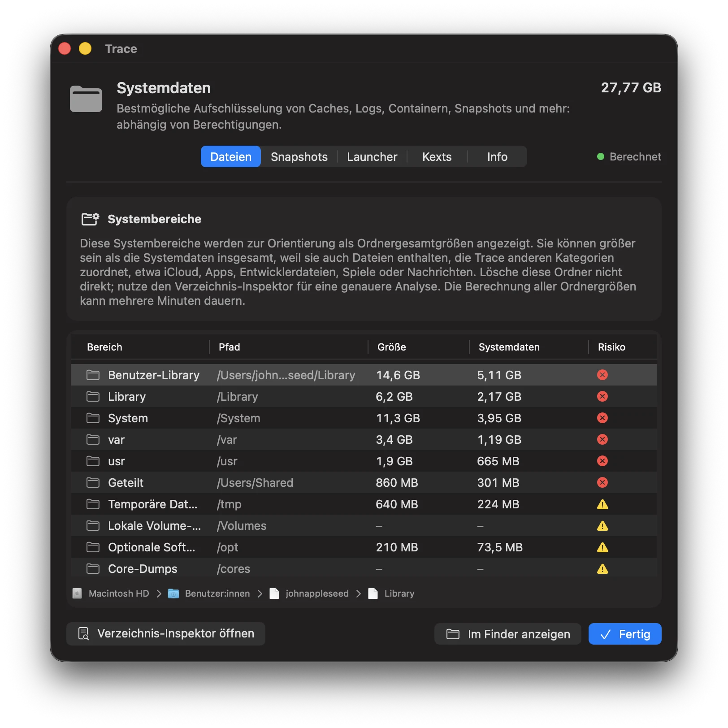Image resolution: width=728 pixels, height=728 pixels.
Task: Click red risk icon for Geteilt row
Action: click(602, 482)
